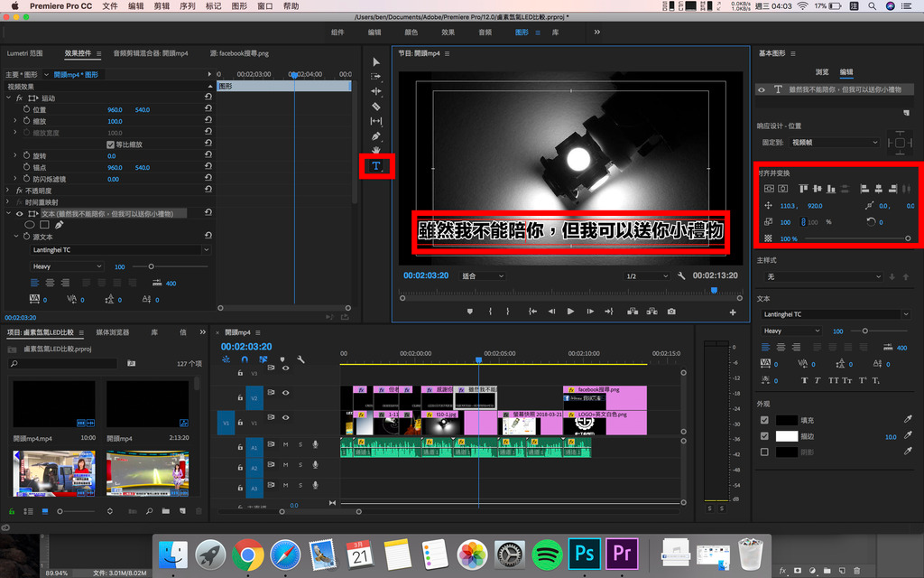This screenshot has width=924, height=578.
Task: Switch to 图形 workspace tab
Action: pos(522,33)
